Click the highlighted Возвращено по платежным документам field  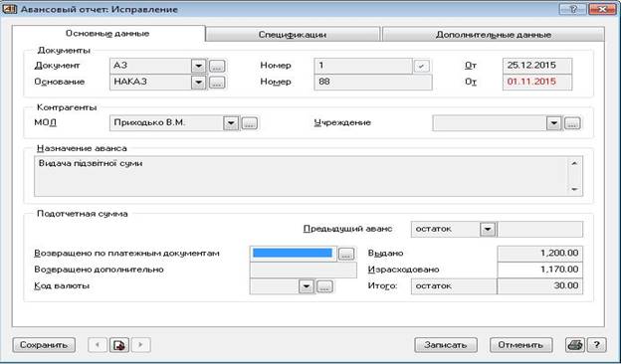[293, 254]
